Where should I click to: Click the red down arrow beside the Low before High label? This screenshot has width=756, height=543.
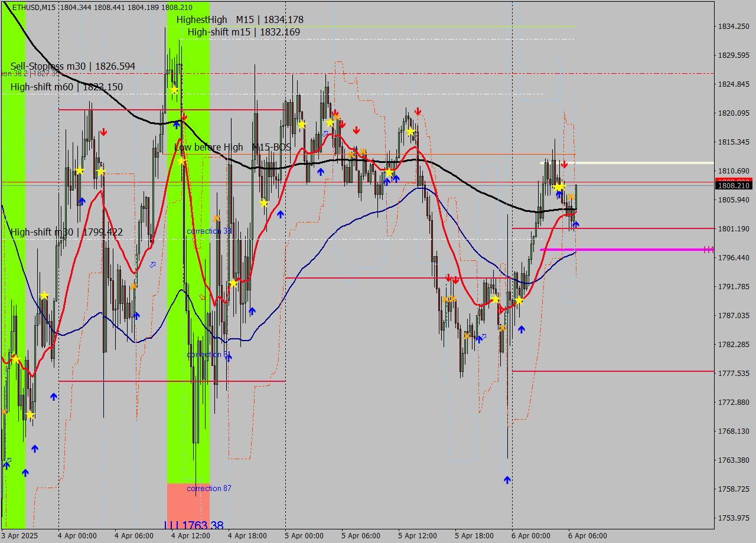pyautogui.click(x=184, y=117)
